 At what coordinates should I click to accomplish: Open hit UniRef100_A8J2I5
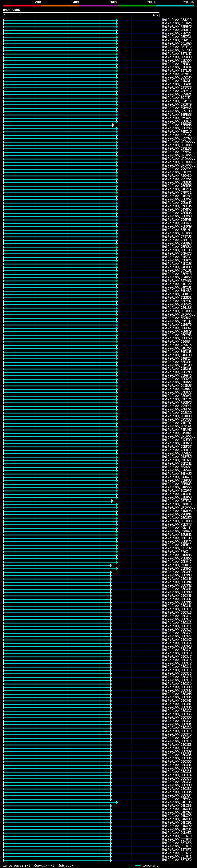[x=177, y=20]
